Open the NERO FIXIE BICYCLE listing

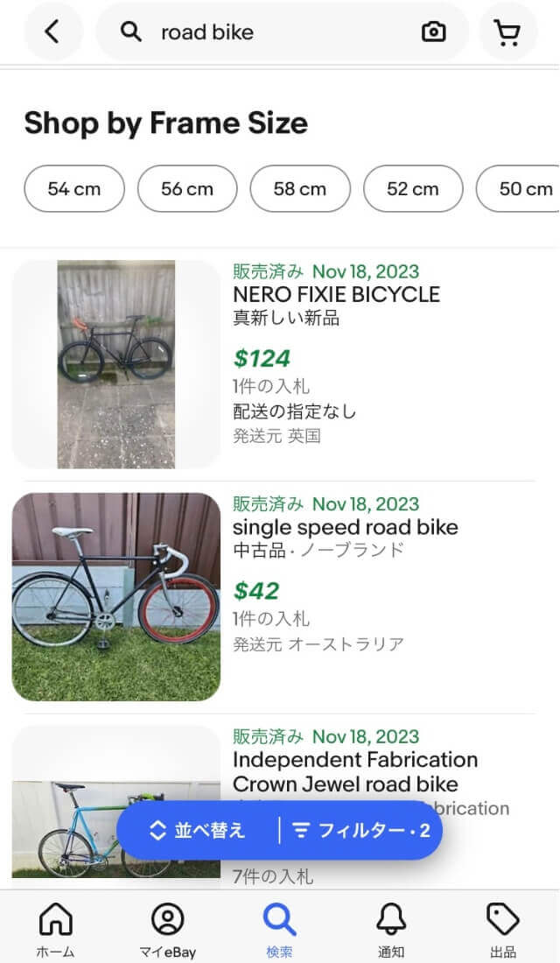pos(336,294)
